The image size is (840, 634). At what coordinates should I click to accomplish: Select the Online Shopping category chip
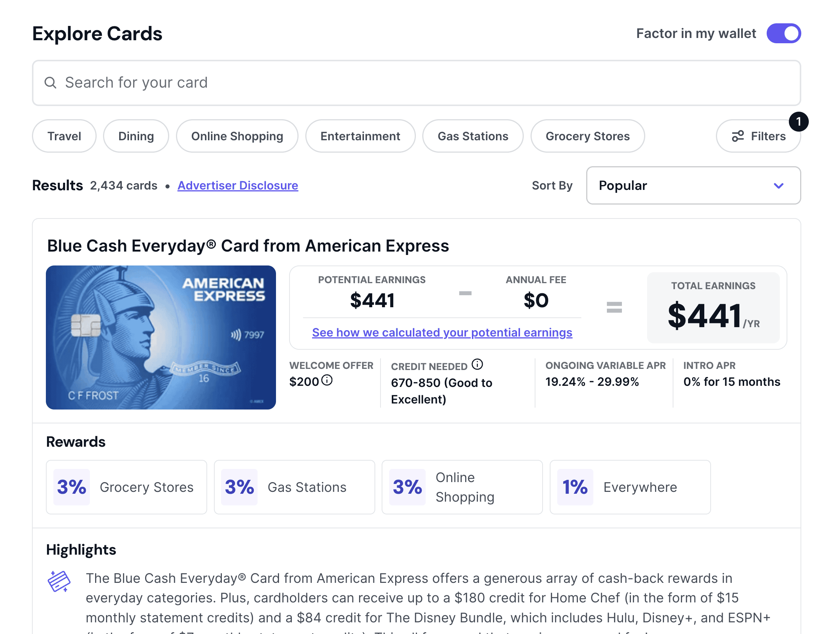237,136
